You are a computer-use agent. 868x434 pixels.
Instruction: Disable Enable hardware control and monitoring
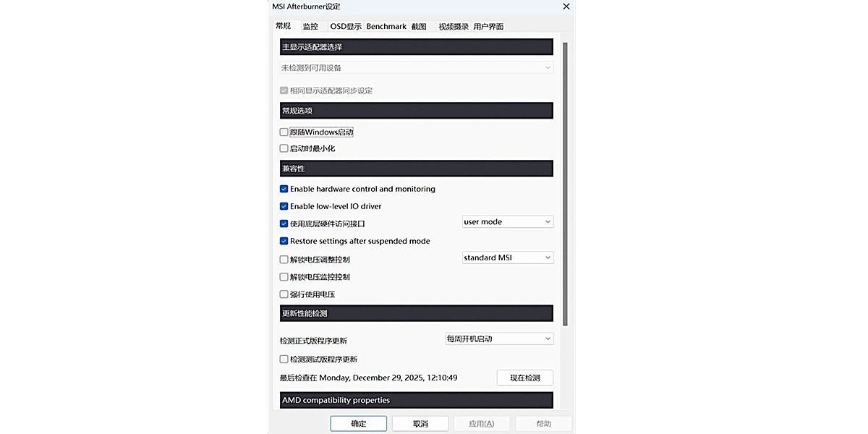284,189
